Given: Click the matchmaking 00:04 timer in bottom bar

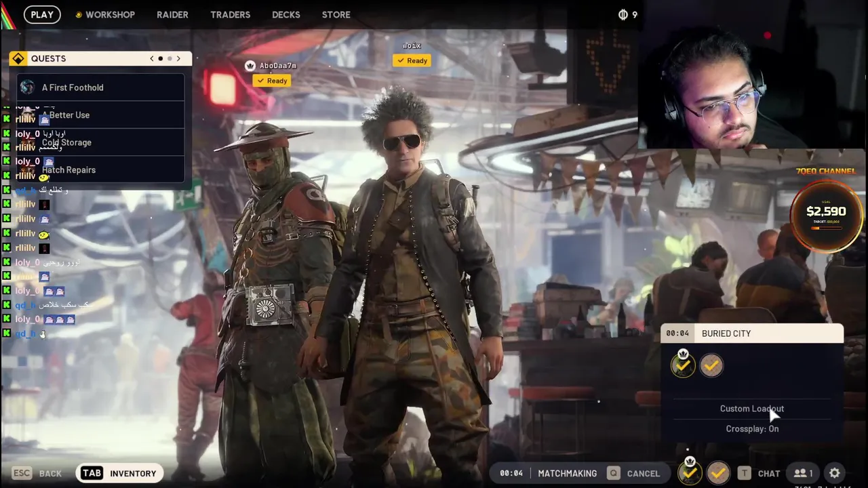Looking at the screenshot, I should pyautogui.click(x=511, y=473).
